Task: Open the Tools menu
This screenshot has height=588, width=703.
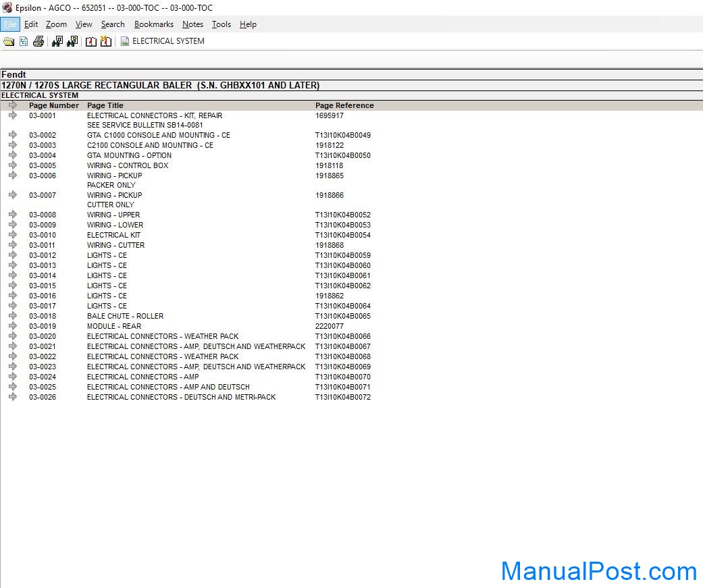Action: click(222, 24)
